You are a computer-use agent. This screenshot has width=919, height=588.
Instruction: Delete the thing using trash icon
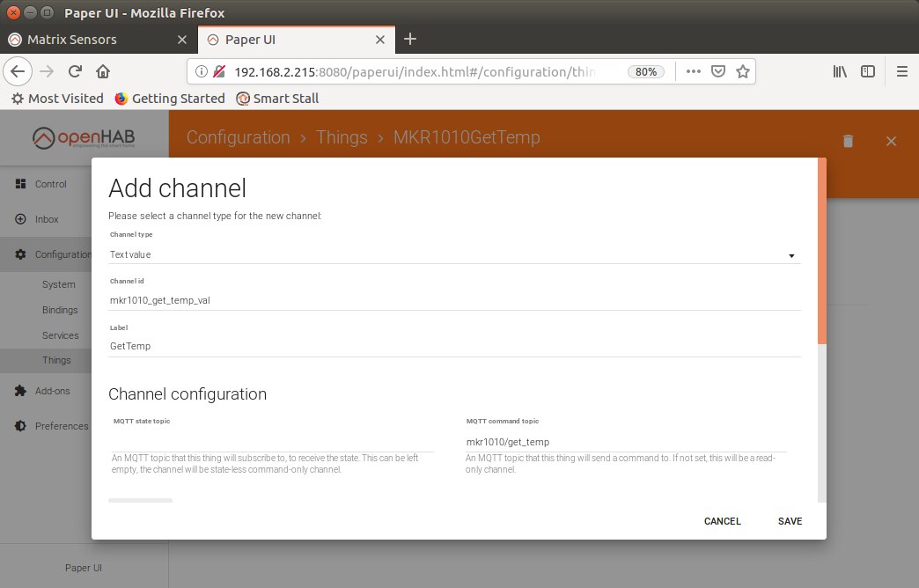848,141
